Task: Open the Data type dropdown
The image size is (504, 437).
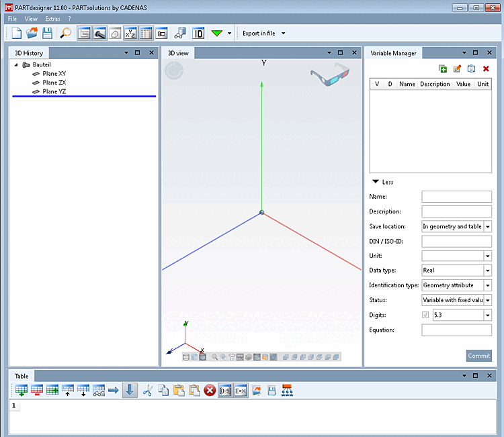Action: pos(488,271)
